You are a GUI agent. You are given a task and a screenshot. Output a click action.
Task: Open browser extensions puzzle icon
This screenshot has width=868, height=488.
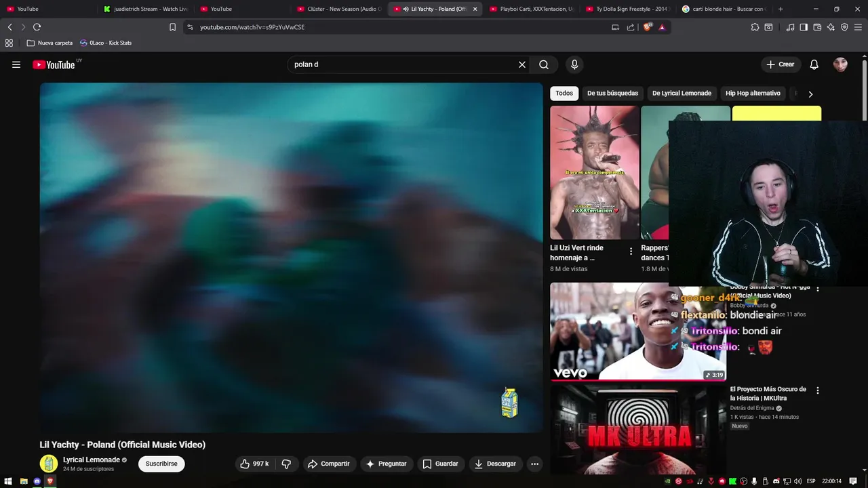pyautogui.click(x=755, y=27)
